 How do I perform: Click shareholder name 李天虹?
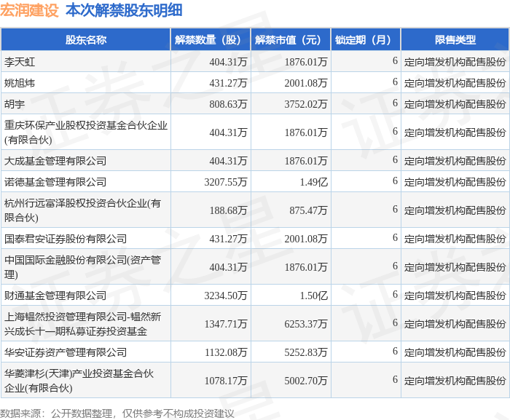(20, 62)
